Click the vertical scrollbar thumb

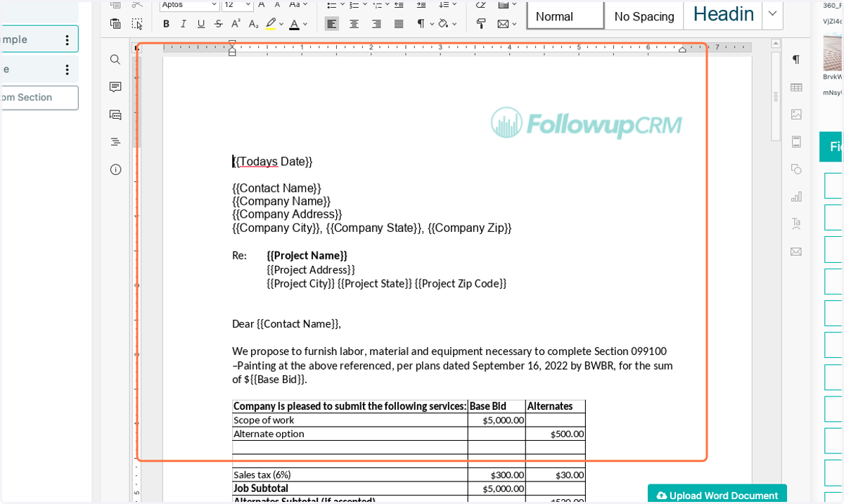click(776, 96)
